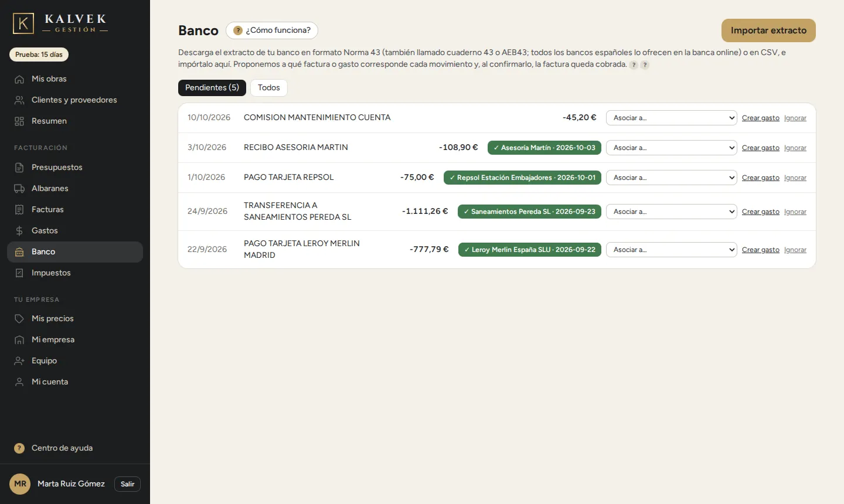Click Mis precios tag icon

[19, 319]
